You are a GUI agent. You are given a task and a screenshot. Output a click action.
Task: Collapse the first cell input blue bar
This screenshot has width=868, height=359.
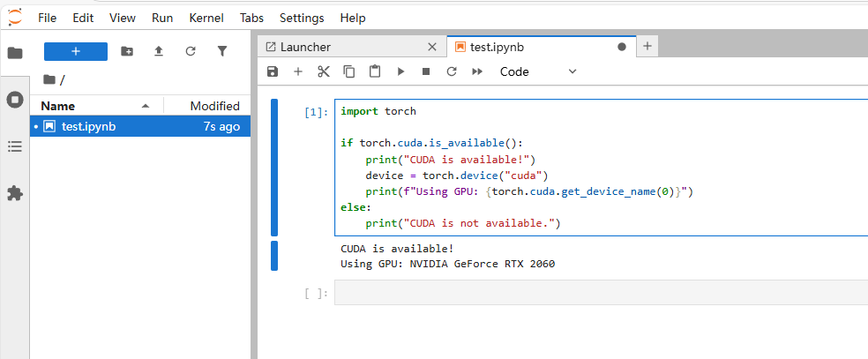tap(274, 168)
